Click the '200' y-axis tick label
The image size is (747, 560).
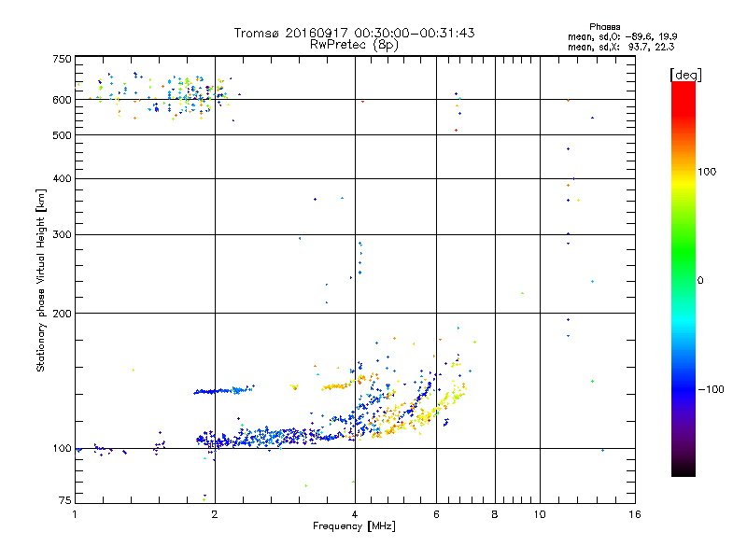pos(62,314)
